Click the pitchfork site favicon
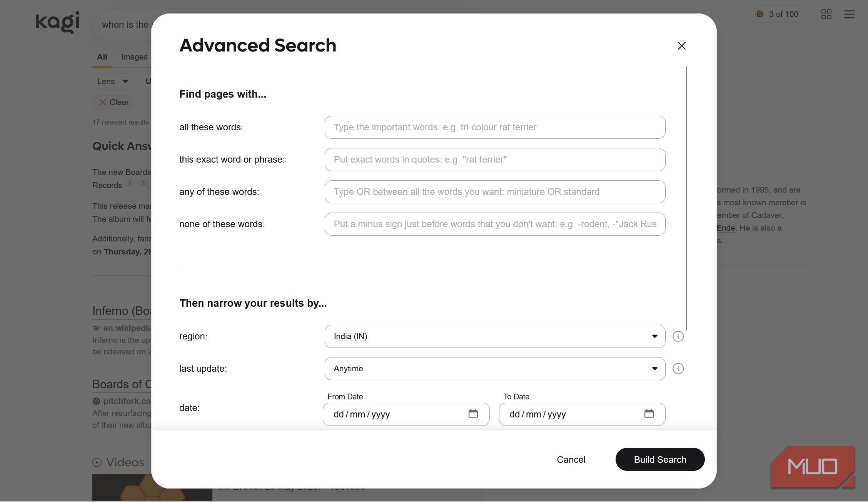The width and height of the screenshot is (868, 502). 96,401
